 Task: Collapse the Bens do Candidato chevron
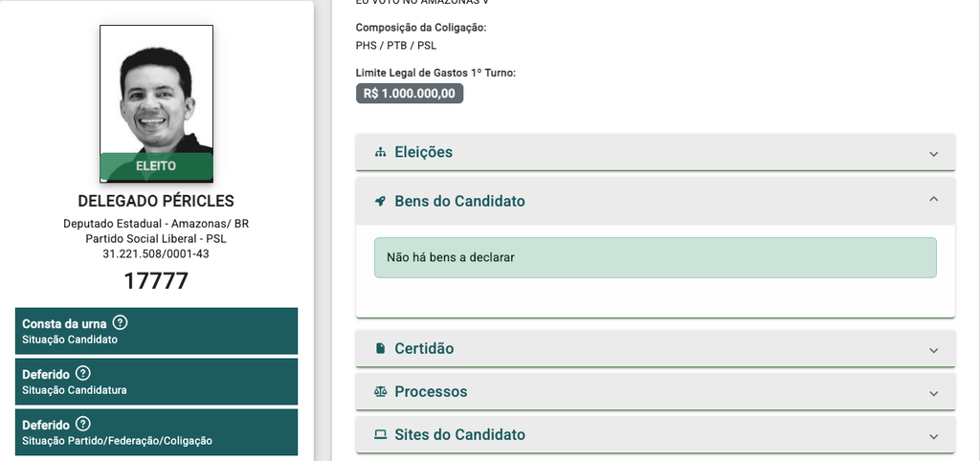tap(934, 199)
